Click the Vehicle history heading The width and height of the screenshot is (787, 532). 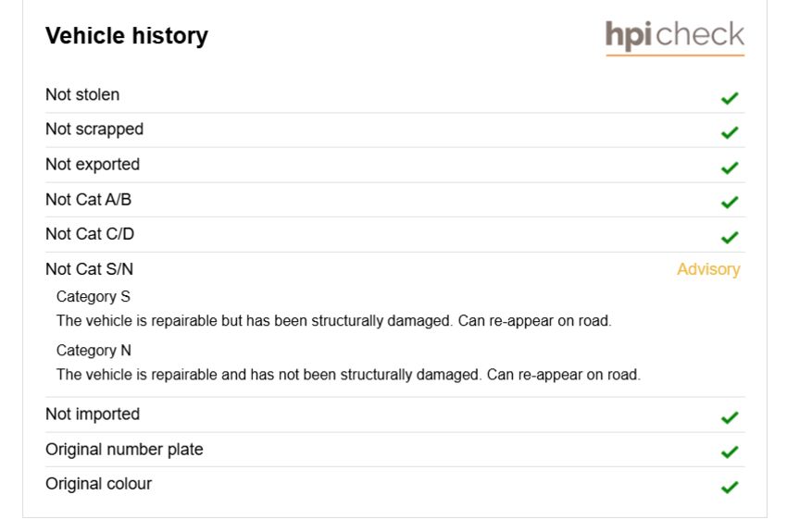pos(127,36)
